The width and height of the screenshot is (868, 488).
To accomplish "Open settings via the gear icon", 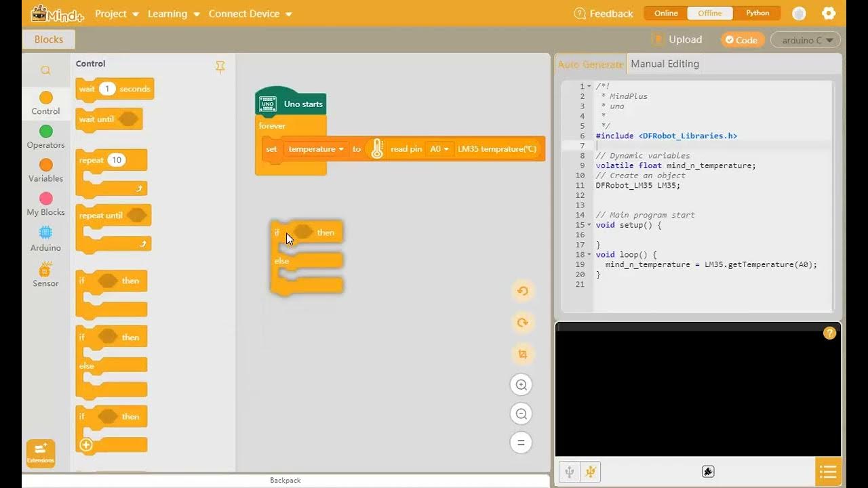I will [x=829, y=14].
